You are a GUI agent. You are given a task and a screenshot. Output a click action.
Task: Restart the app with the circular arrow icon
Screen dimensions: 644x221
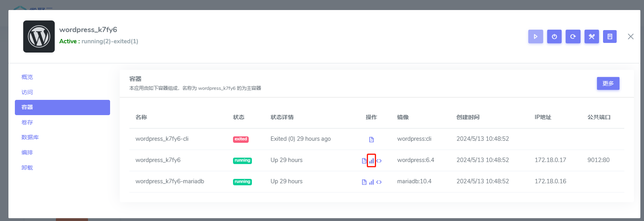coord(573,36)
